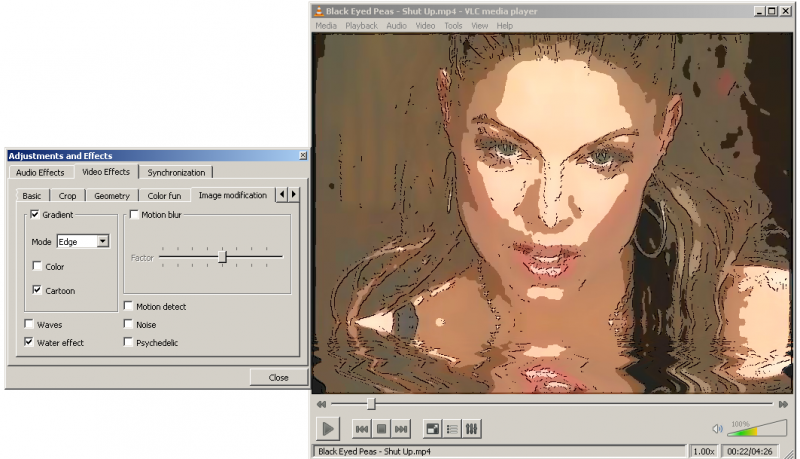
Task: Adjust the volume slider at 100%
Action: [x=757, y=428]
